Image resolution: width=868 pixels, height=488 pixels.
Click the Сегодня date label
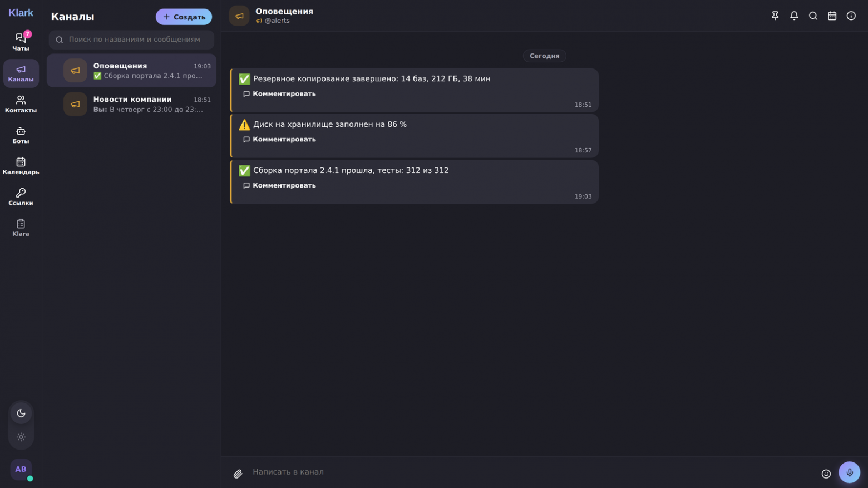click(x=544, y=56)
